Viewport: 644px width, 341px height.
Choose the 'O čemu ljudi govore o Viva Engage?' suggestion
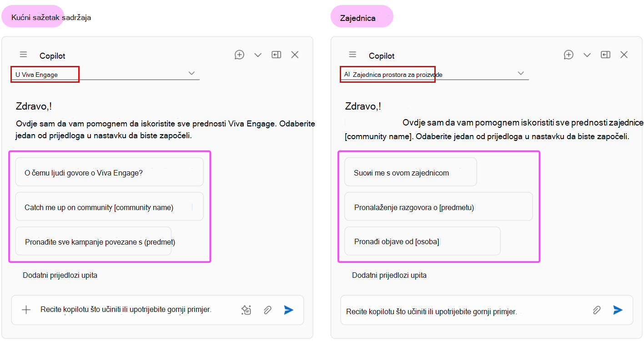(x=109, y=172)
